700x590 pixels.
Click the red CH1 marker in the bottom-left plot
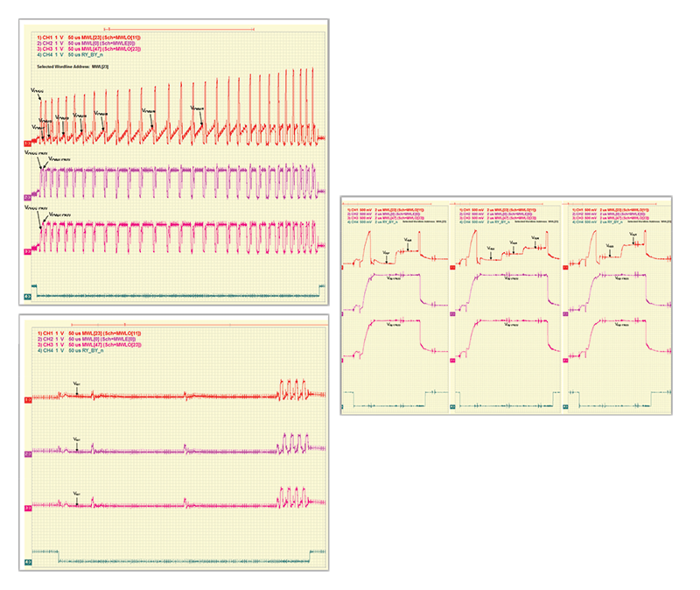point(28,400)
